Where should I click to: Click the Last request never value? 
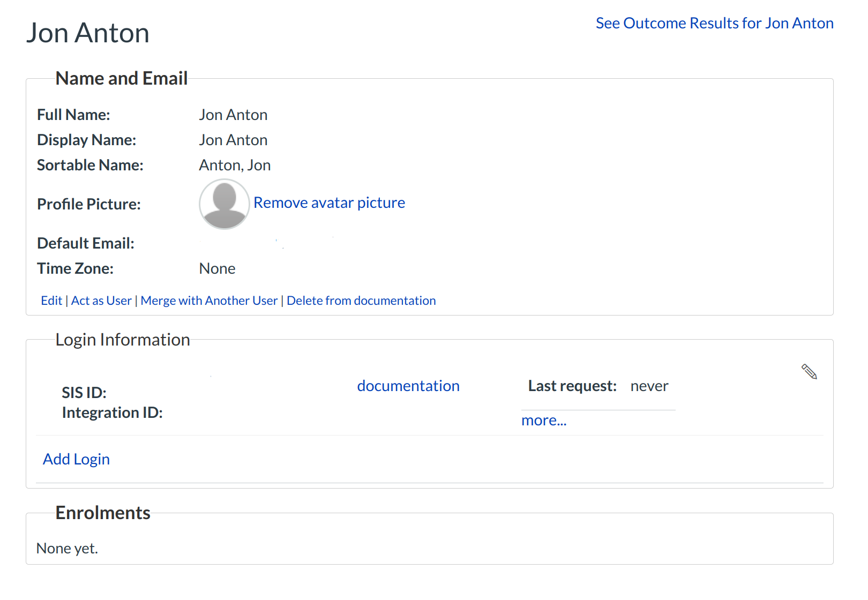click(x=649, y=386)
